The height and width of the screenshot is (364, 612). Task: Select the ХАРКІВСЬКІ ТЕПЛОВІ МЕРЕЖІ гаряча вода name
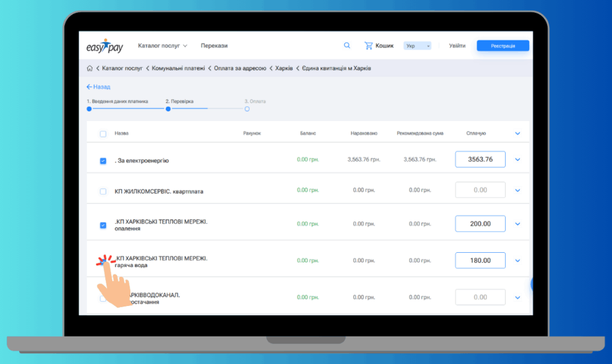coord(161,261)
